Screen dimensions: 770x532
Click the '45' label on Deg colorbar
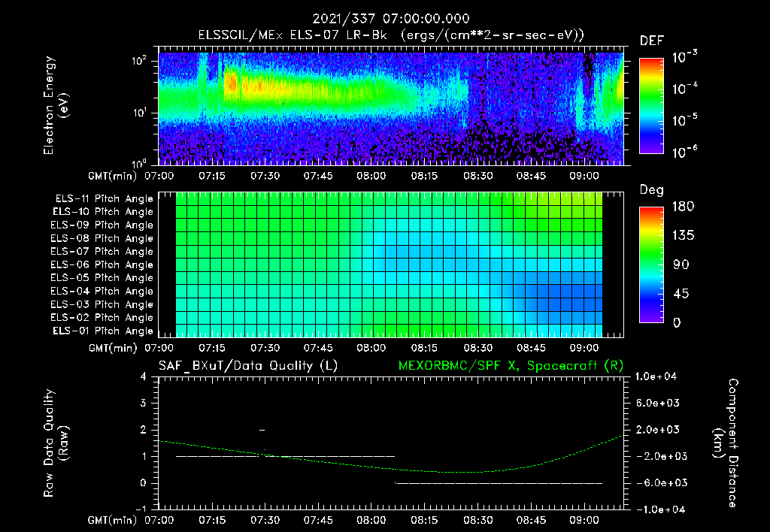(681, 294)
